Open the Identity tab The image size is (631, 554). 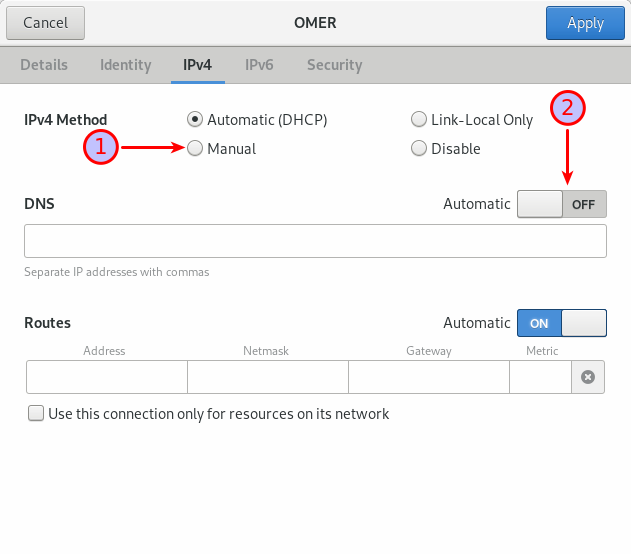(125, 65)
